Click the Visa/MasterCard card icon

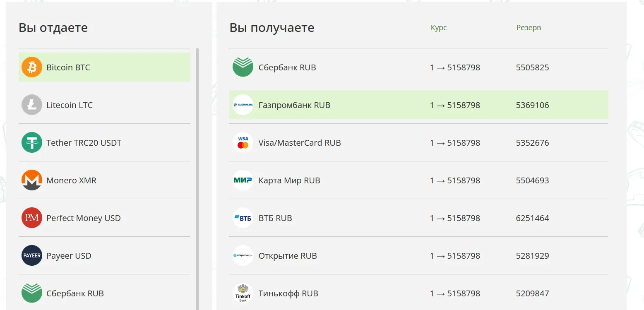(243, 142)
